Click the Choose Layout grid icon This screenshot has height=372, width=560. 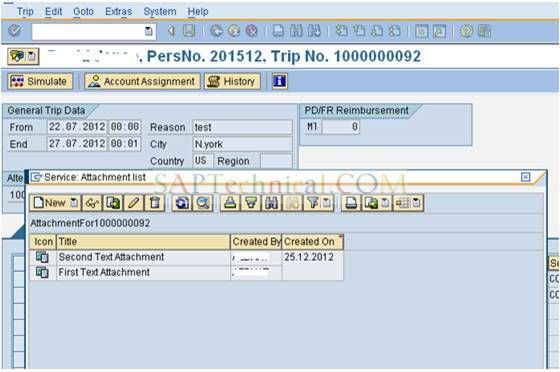(x=402, y=203)
